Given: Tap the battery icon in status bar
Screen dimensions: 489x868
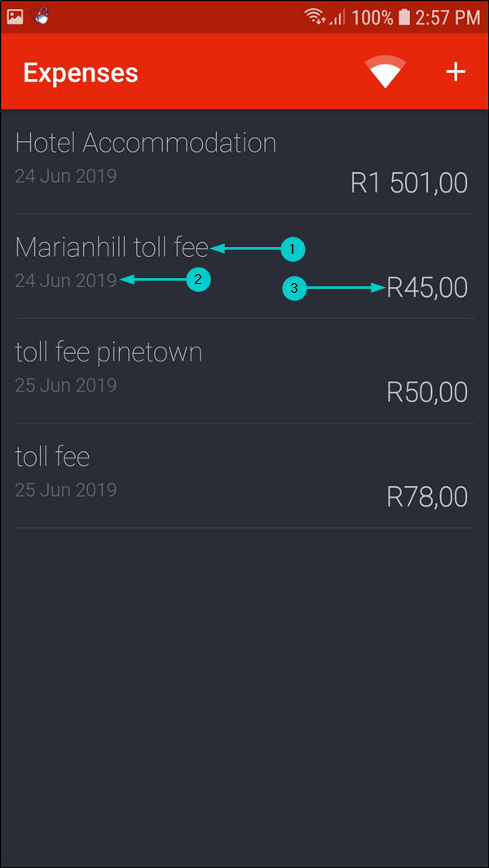Looking at the screenshot, I should tap(403, 17).
